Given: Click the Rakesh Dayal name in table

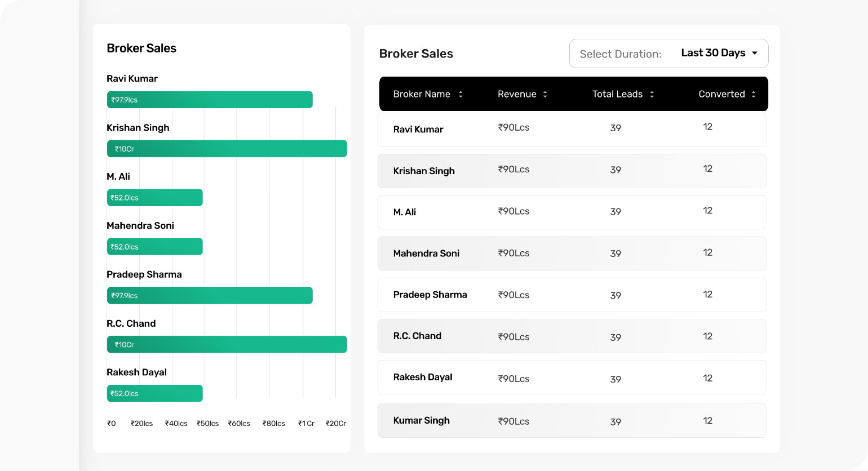Looking at the screenshot, I should pyautogui.click(x=423, y=377).
